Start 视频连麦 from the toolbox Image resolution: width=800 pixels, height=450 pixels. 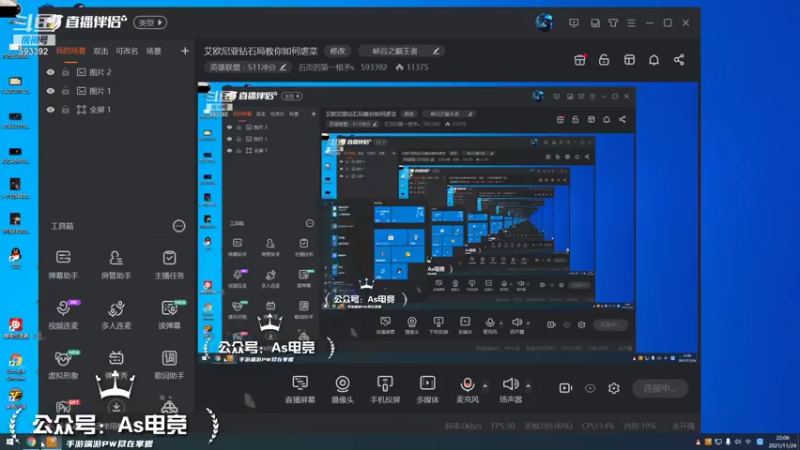63,314
